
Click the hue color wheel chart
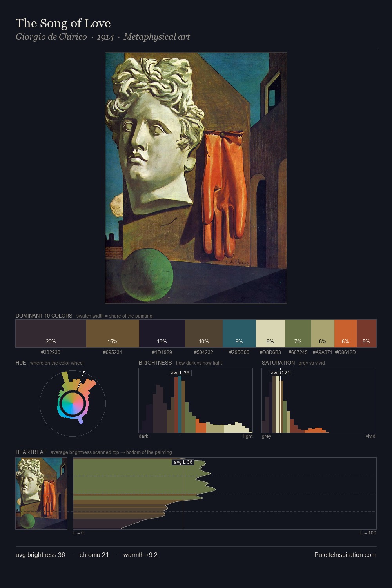click(x=73, y=403)
